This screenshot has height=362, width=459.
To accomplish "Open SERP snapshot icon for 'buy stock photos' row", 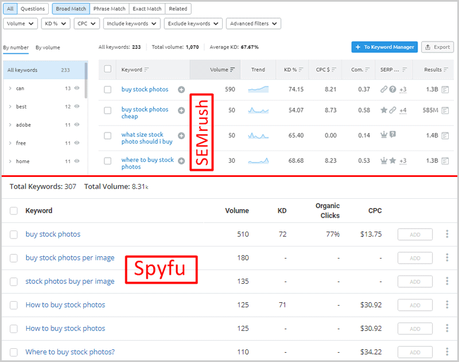I will point(445,89).
